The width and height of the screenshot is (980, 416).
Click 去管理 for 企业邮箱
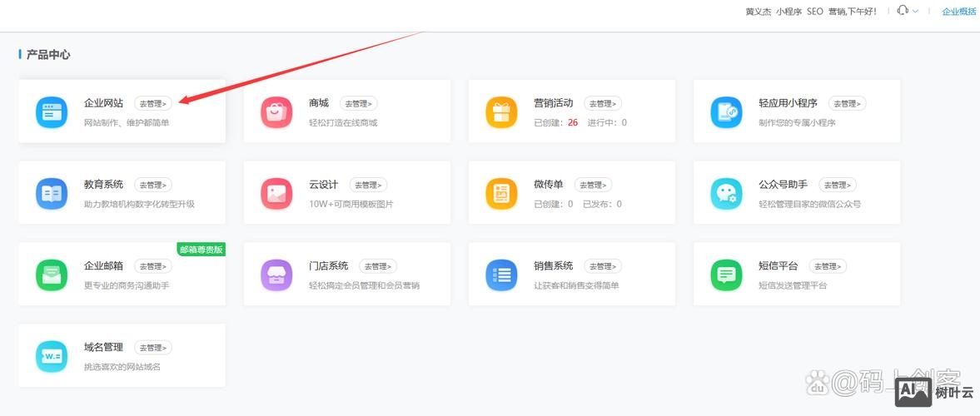click(x=153, y=266)
